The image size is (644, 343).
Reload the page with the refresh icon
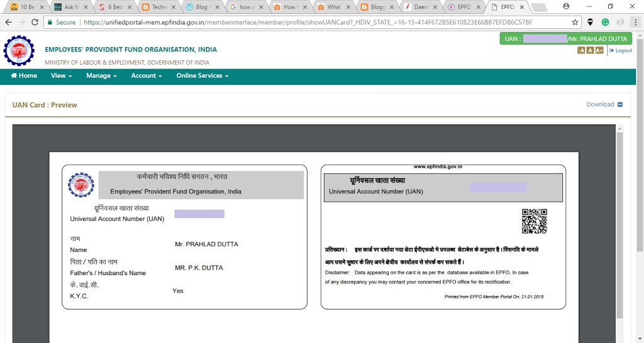click(x=35, y=22)
